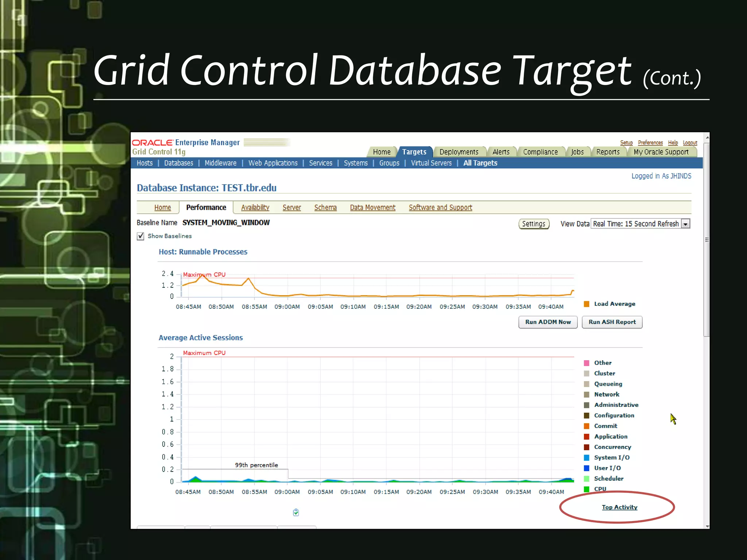The height and width of the screenshot is (560, 747).
Task: Click the Commit legend color swatch
Action: [587, 426]
